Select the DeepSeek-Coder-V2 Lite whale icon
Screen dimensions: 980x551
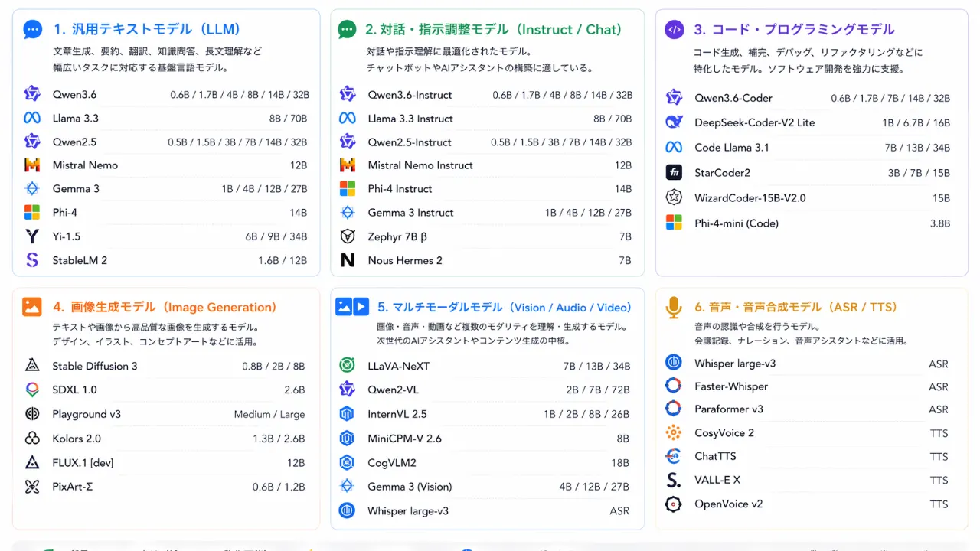pos(674,122)
